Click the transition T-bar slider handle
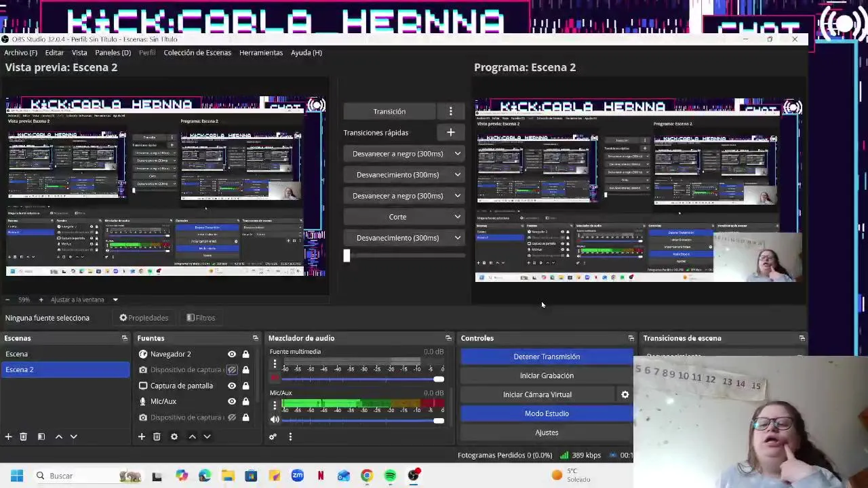Image resolution: width=868 pixels, height=488 pixels. 347,256
